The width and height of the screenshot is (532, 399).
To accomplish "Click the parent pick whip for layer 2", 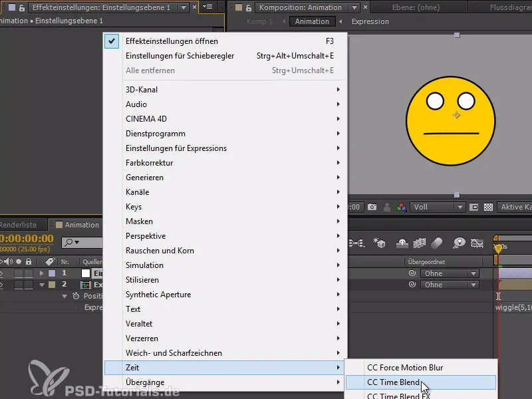I will click(412, 285).
